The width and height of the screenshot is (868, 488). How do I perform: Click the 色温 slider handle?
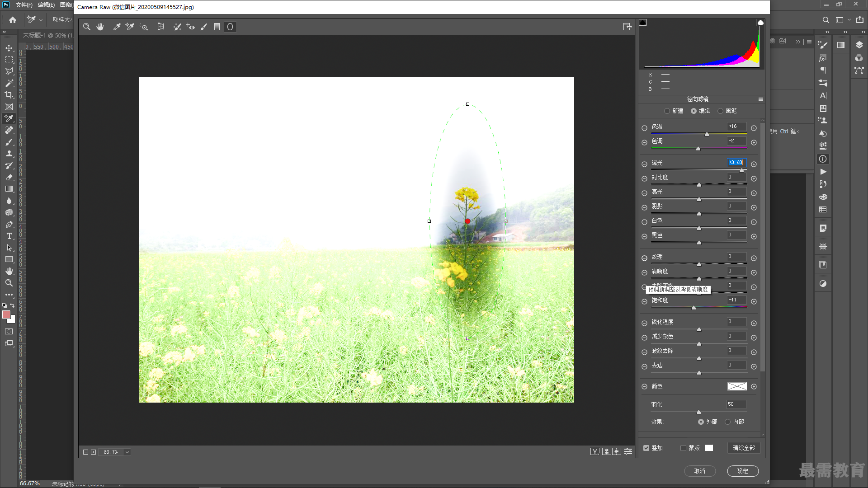coord(707,134)
